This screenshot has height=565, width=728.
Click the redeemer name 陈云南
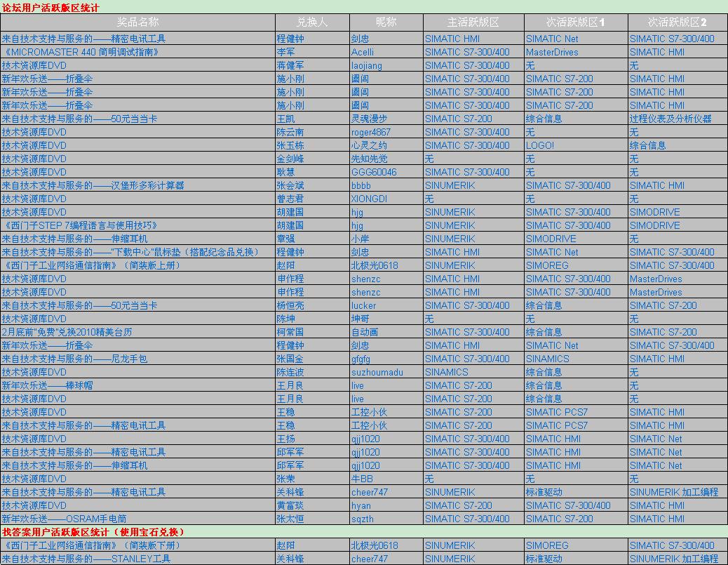pos(290,132)
